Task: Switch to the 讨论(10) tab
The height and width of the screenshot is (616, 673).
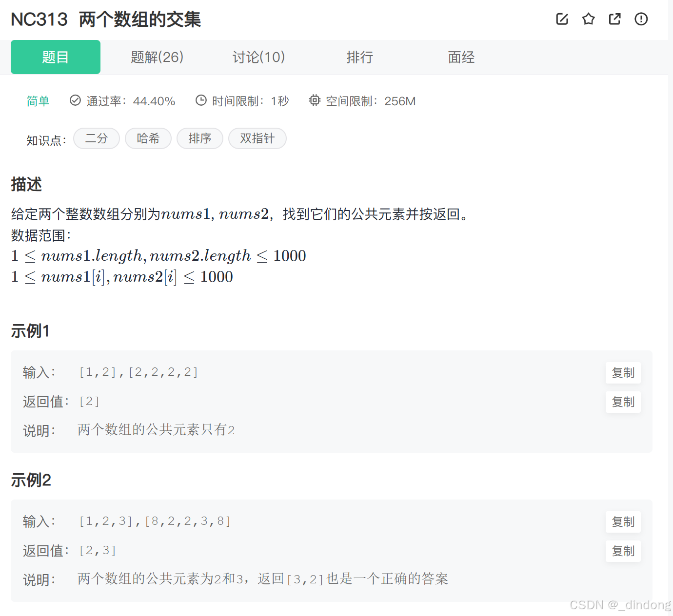Action: 258,57
